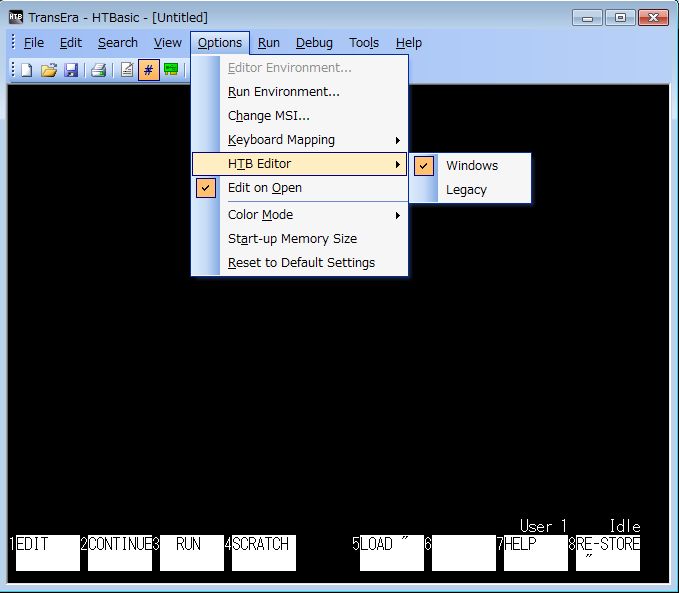Viewport: 679px width, 593px height.
Task: Click the Open folder toolbar icon
Action: tap(49, 70)
